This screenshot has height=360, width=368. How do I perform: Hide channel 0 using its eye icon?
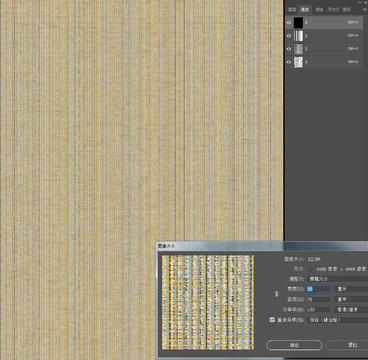tap(289, 23)
